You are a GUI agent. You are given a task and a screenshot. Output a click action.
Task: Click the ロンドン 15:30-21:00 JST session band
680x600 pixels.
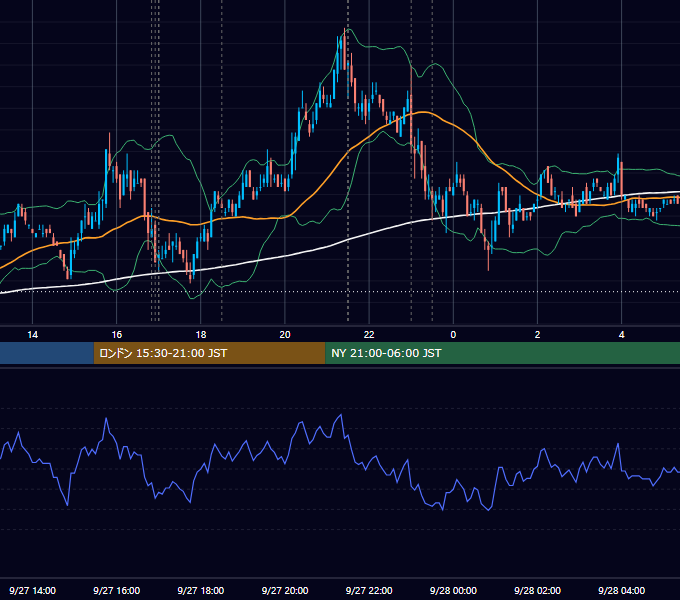point(209,353)
